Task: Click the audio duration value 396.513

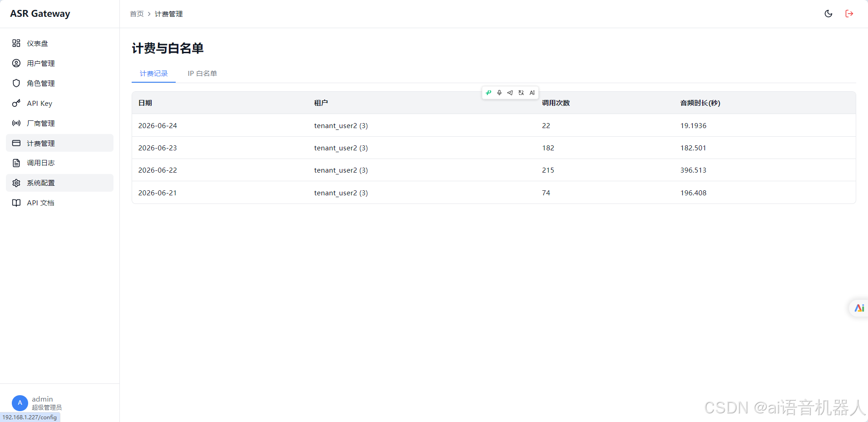Action: 693,170
